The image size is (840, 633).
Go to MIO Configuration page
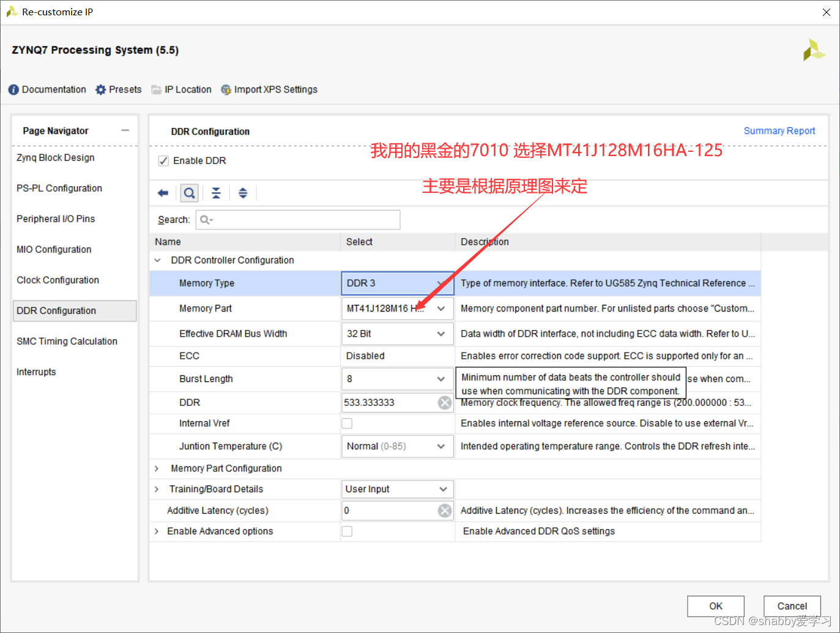[x=54, y=249]
